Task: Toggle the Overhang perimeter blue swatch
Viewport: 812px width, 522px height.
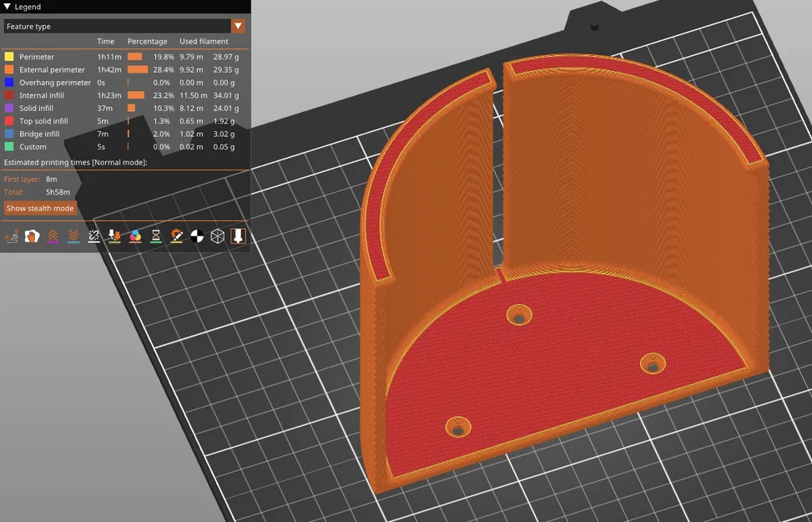Action: pyautogui.click(x=9, y=83)
